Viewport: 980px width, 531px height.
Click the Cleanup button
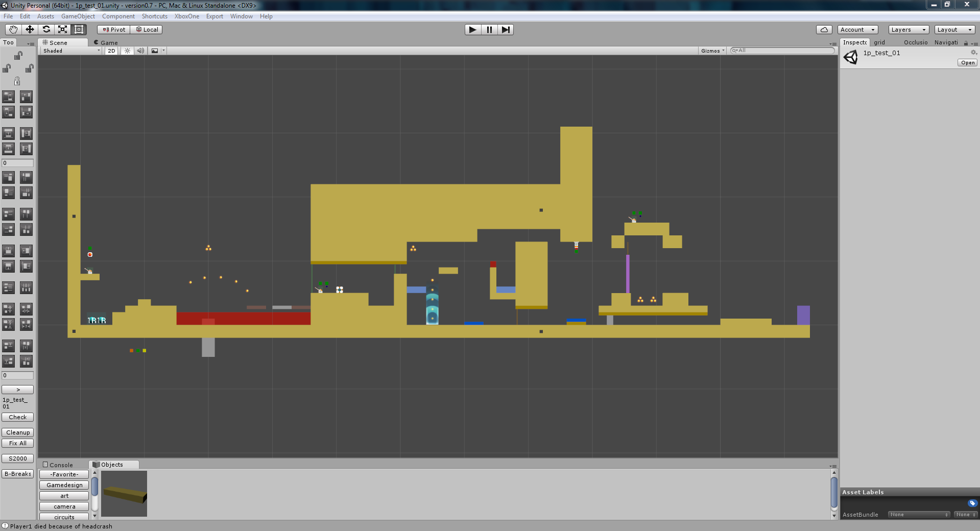[18, 432]
